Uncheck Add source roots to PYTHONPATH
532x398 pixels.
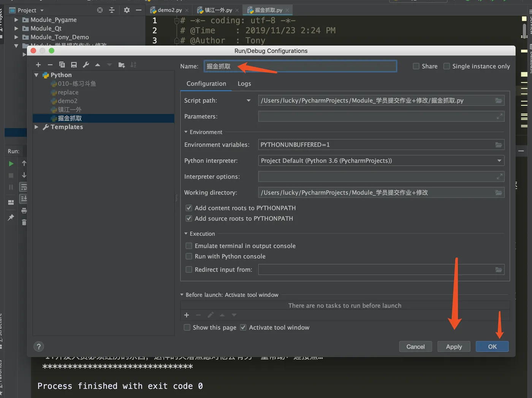click(x=189, y=219)
